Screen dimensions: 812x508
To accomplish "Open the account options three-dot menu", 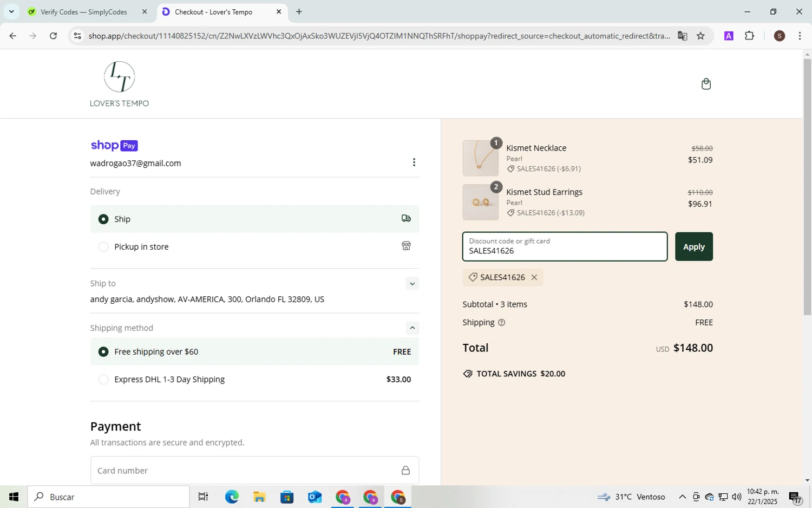I will point(414,162).
